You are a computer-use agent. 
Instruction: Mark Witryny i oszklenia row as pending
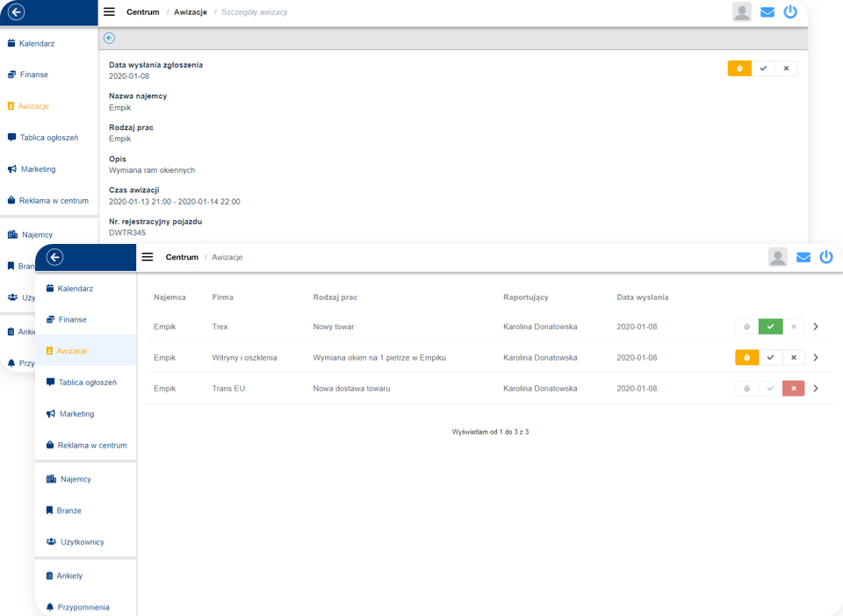tap(746, 358)
